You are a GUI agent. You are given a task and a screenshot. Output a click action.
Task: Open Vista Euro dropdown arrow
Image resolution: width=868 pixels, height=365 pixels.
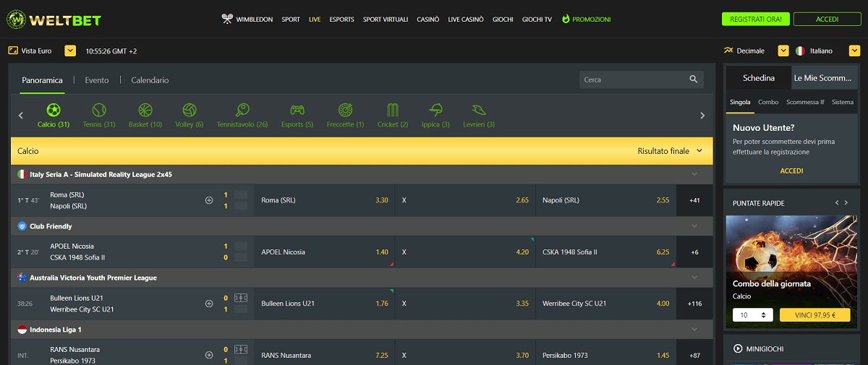pos(70,51)
